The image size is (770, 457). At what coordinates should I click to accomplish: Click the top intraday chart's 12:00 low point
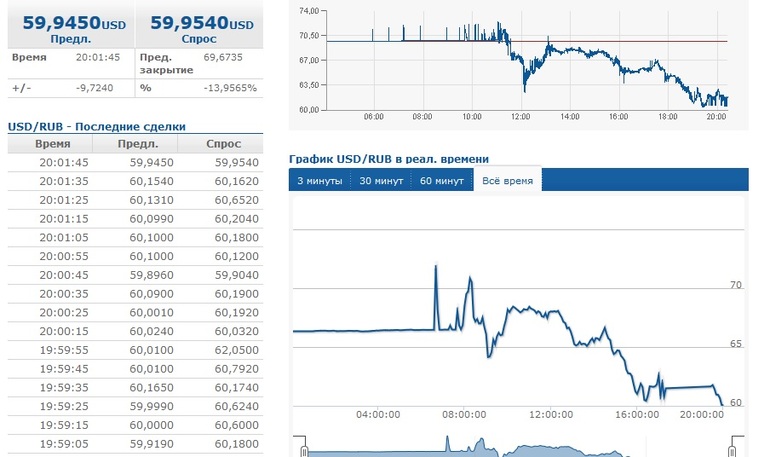pyautogui.click(x=524, y=91)
